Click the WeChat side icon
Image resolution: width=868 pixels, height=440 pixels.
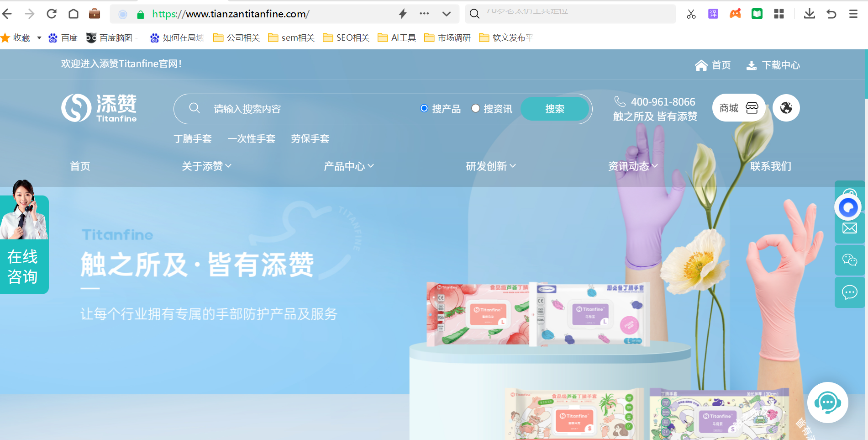coord(850,260)
